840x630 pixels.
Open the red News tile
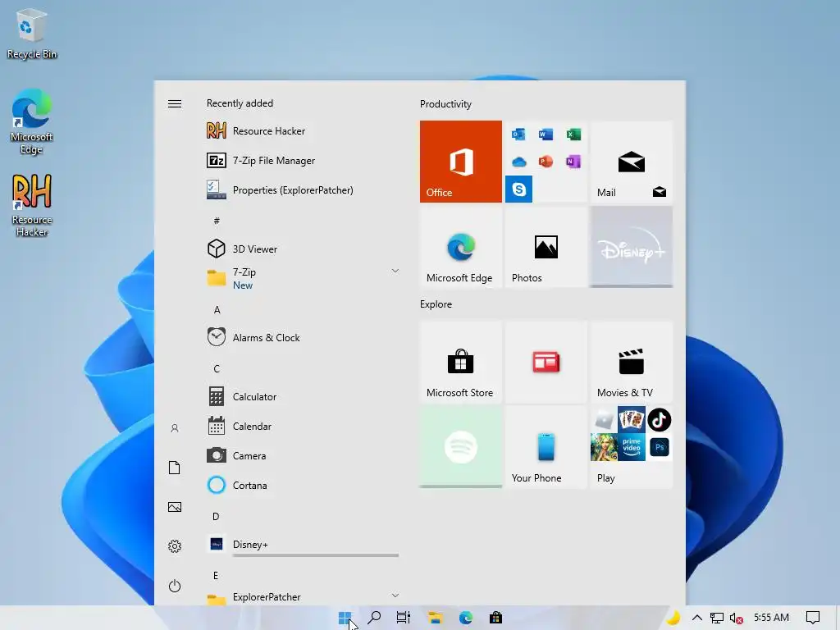point(546,362)
